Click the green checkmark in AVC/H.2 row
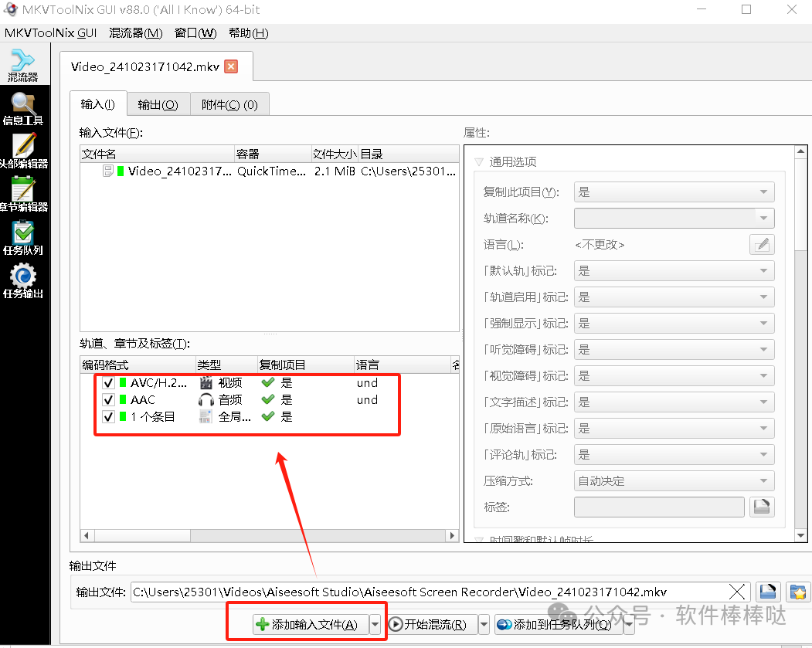This screenshot has width=812, height=648. pyautogui.click(x=268, y=382)
